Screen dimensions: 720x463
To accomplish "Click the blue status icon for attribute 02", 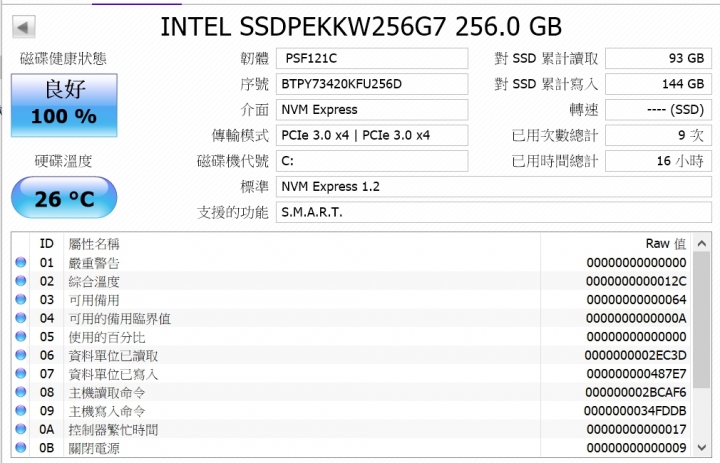I will pyautogui.click(x=21, y=281).
